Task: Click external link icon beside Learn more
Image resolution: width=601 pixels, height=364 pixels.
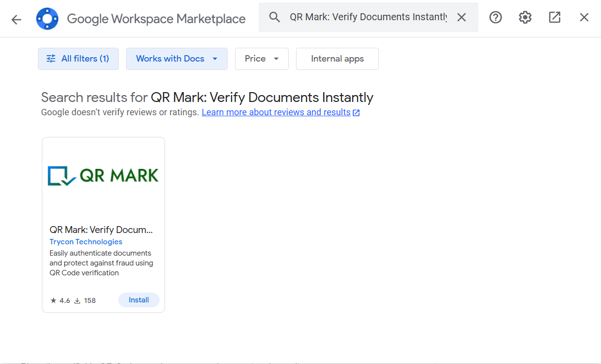Action: pyautogui.click(x=356, y=113)
